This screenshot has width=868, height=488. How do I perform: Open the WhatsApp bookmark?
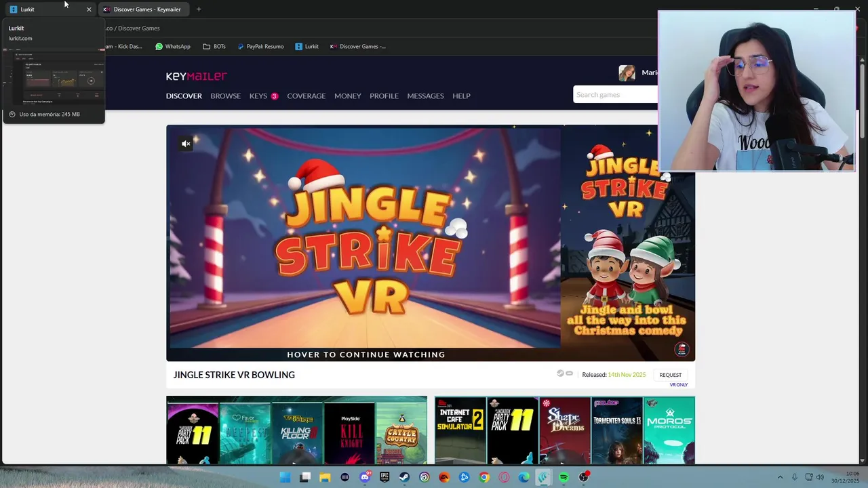point(173,47)
